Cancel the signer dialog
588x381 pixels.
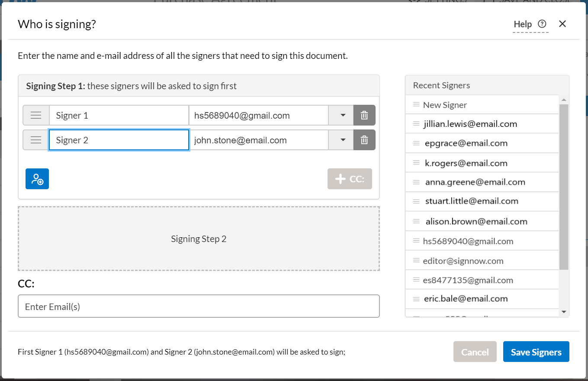click(475, 352)
